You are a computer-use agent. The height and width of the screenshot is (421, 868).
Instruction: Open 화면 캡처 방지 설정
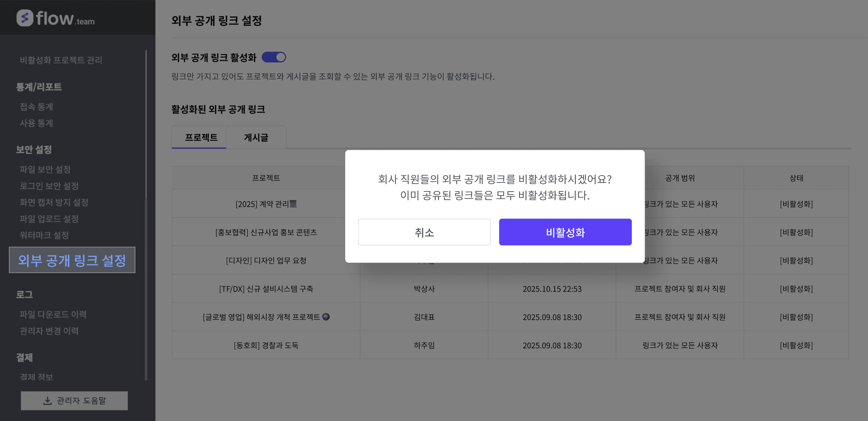[54, 202]
